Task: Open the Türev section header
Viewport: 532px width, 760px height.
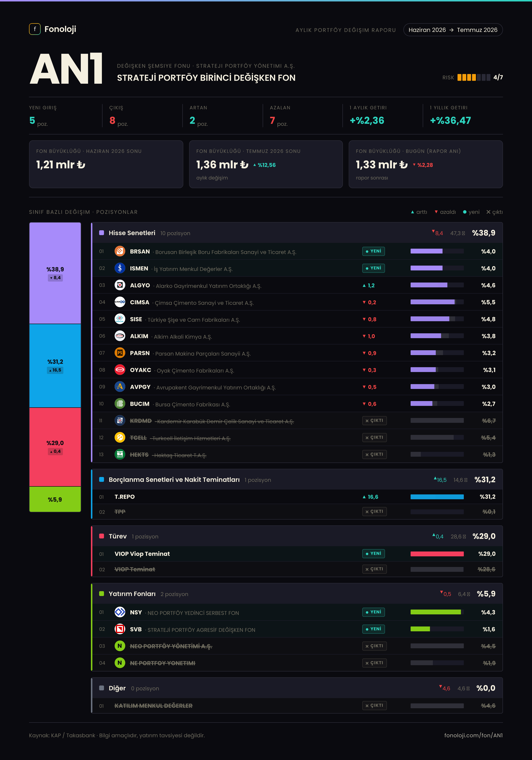Action: click(297, 536)
